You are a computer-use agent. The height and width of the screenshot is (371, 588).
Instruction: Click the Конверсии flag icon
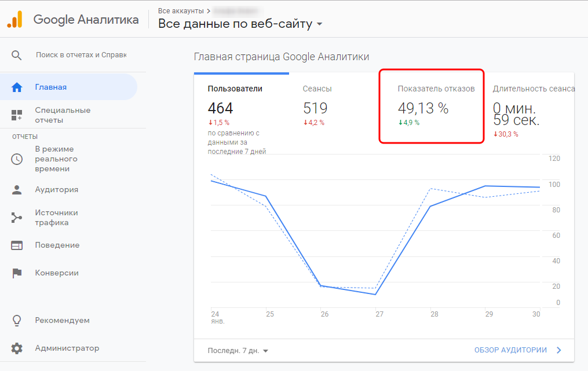click(17, 273)
